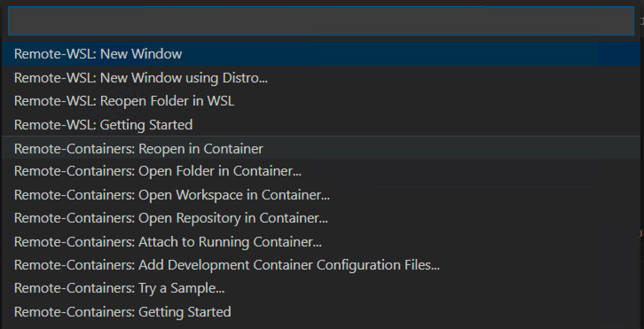Pick Add Development Container Configuration Files...

[321, 265]
